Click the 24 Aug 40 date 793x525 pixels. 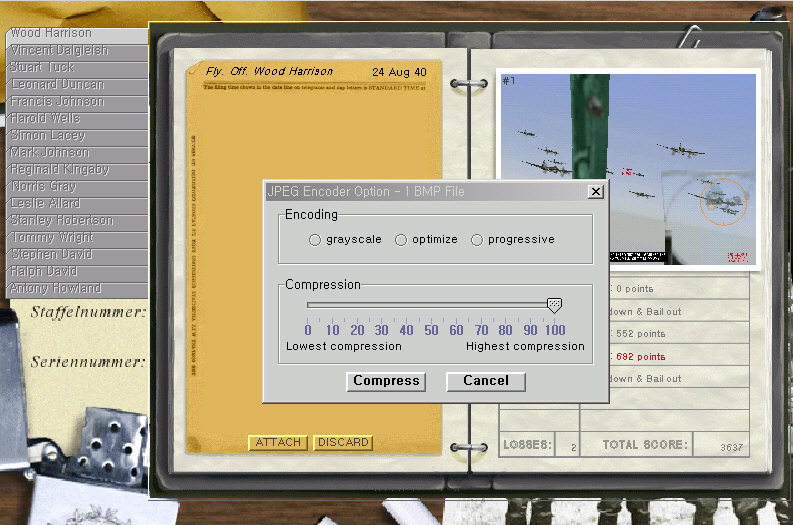tap(400, 72)
